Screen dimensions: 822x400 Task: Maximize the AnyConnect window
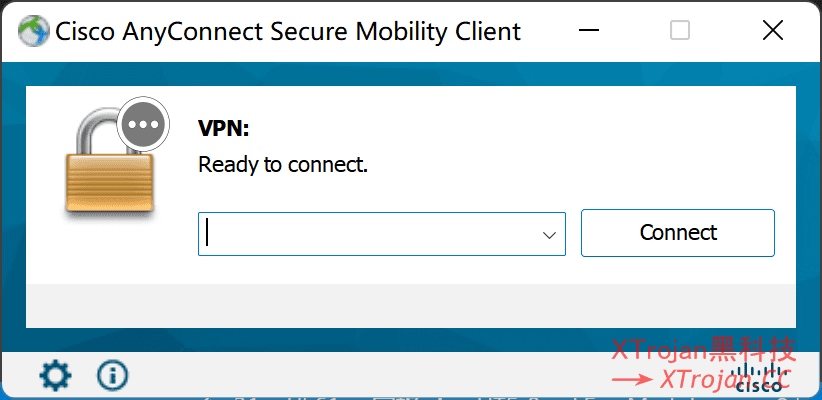[x=680, y=31]
